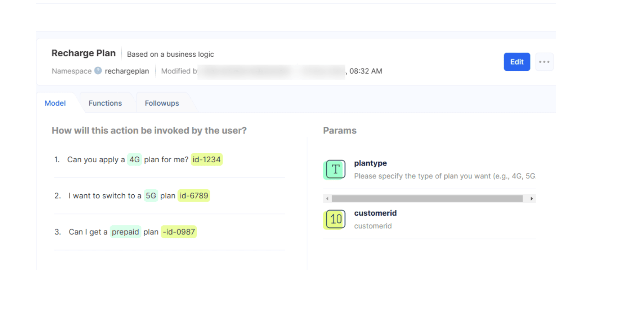644x318 pixels.
Task: Click the Recharge Plan title
Action: [x=84, y=53]
